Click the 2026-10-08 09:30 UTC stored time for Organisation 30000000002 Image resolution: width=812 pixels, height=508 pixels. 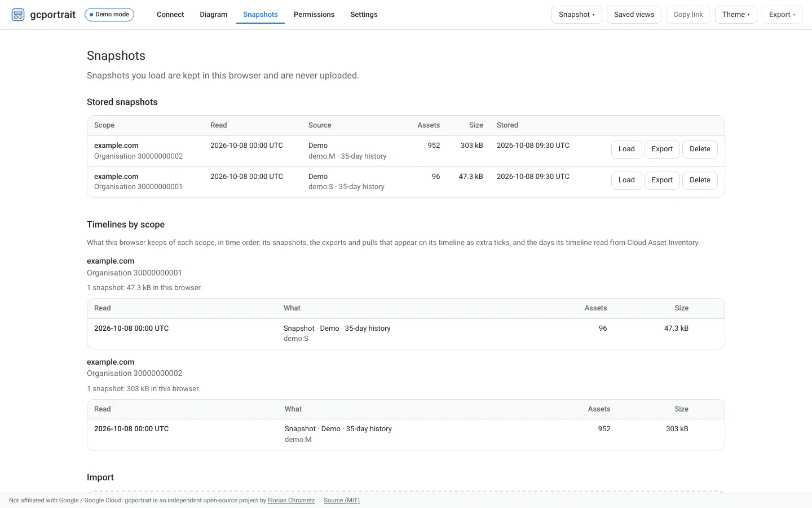click(533, 146)
